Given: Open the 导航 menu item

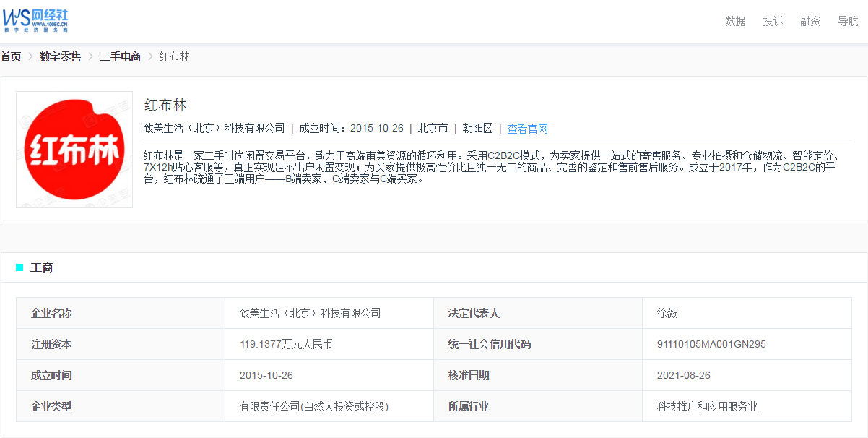Looking at the screenshot, I should (848, 21).
